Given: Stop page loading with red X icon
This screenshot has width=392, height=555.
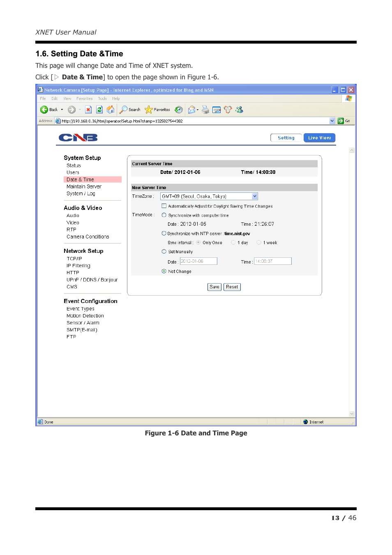Looking at the screenshot, I should click(88, 109).
